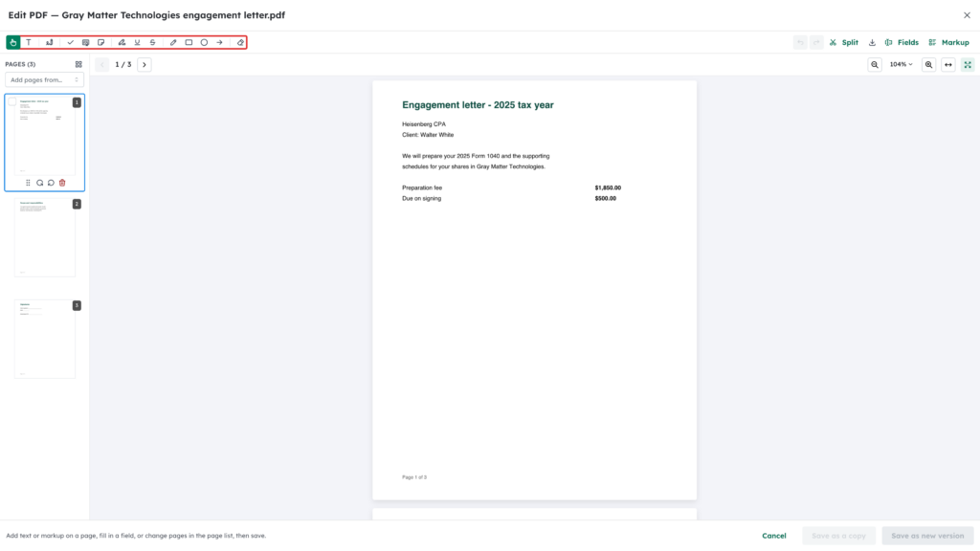Image resolution: width=980 pixels, height=551 pixels.
Task: Select the checkmark stamp tool
Action: (x=71, y=42)
